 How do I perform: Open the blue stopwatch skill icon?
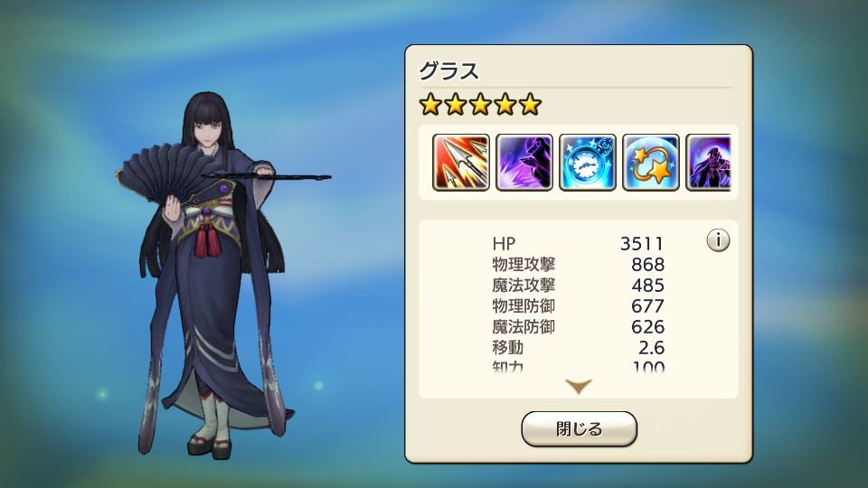588,162
